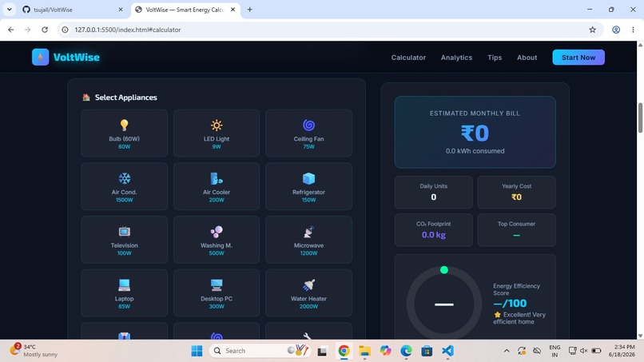Click the Daily Units stat card
Image resolution: width=644 pixels, height=362 pixels.
click(433, 192)
